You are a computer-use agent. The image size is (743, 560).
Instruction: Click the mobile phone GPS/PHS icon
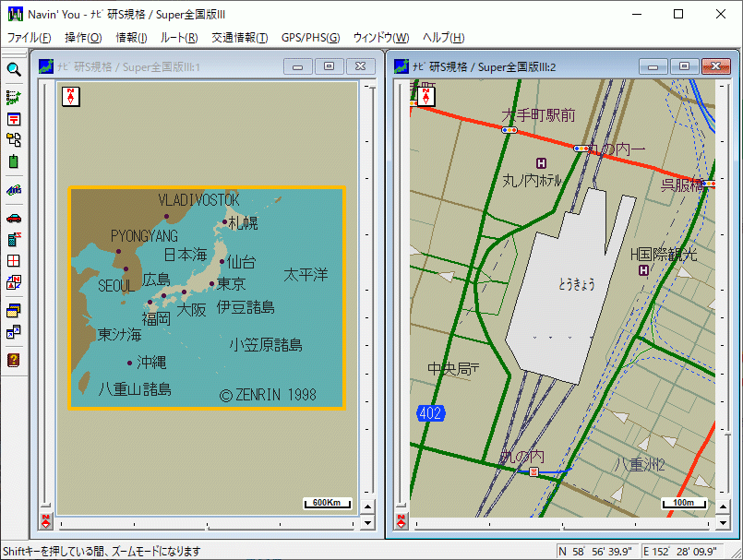[14, 240]
